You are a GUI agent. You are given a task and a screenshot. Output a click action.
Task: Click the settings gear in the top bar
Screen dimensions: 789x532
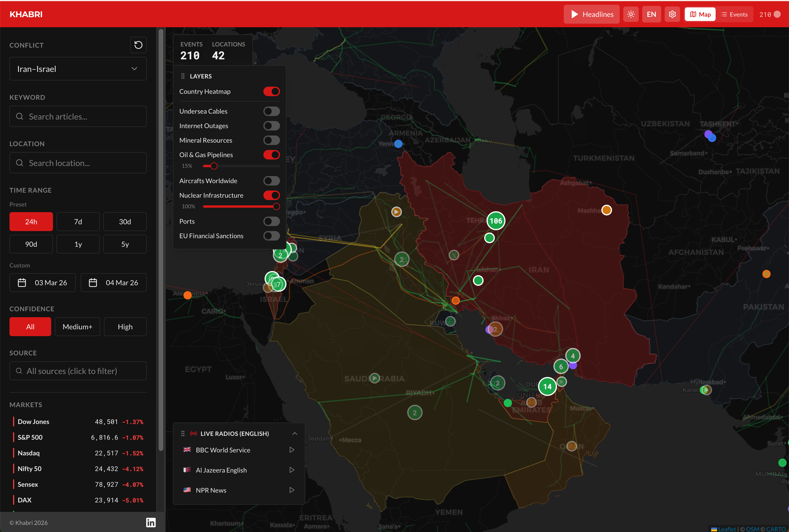(672, 14)
